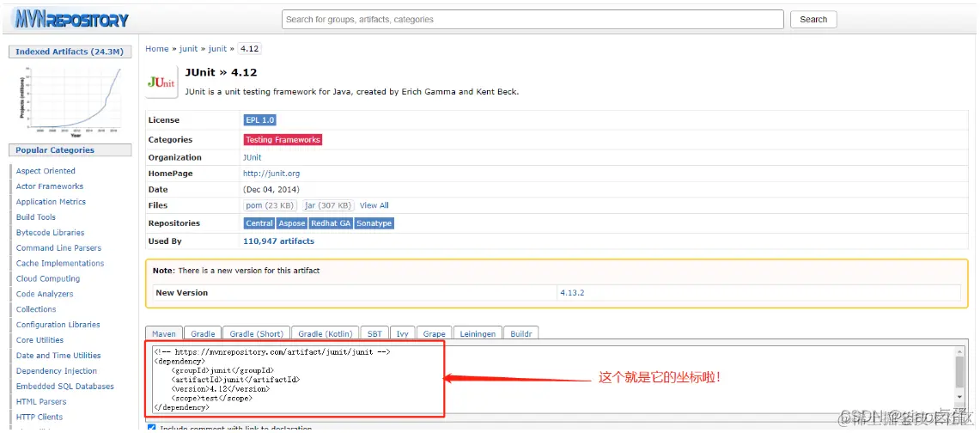The width and height of the screenshot is (980, 433).
Task: Click the Search button
Action: pos(813,20)
